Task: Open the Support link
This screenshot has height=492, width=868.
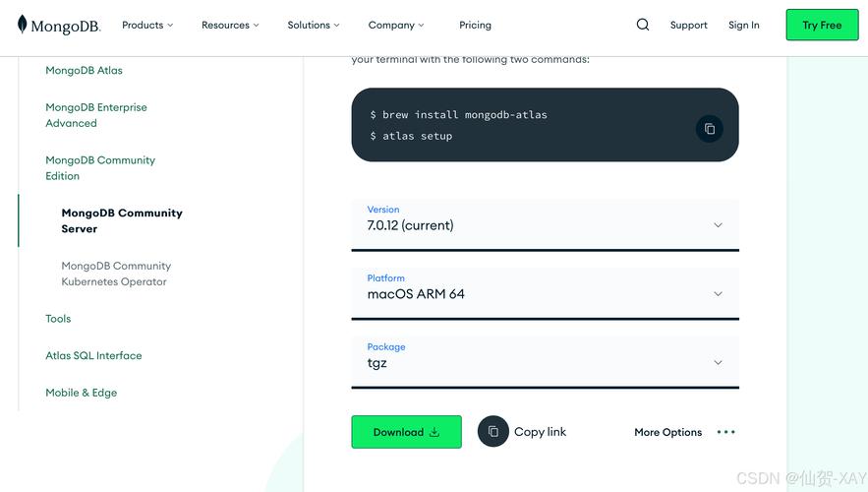Action: pyautogui.click(x=689, y=25)
